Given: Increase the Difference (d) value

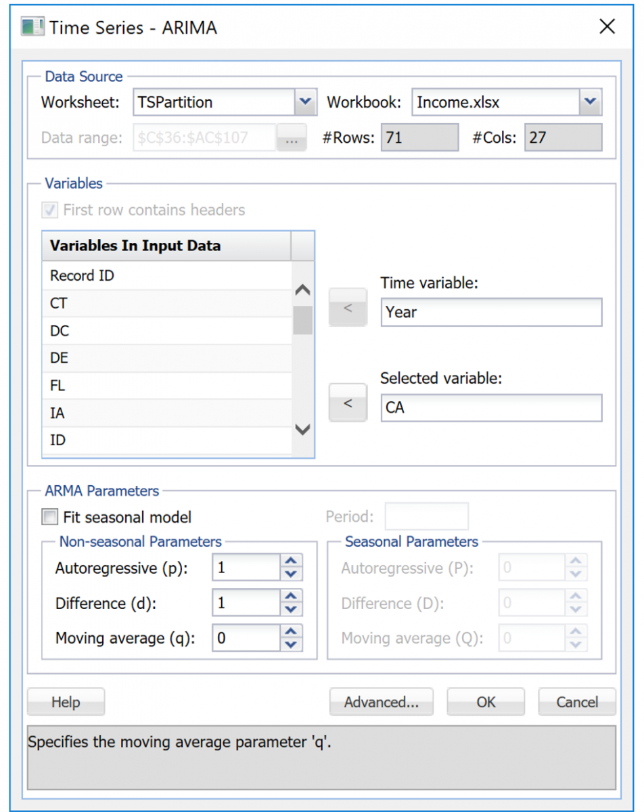Looking at the screenshot, I should (x=292, y=596).
